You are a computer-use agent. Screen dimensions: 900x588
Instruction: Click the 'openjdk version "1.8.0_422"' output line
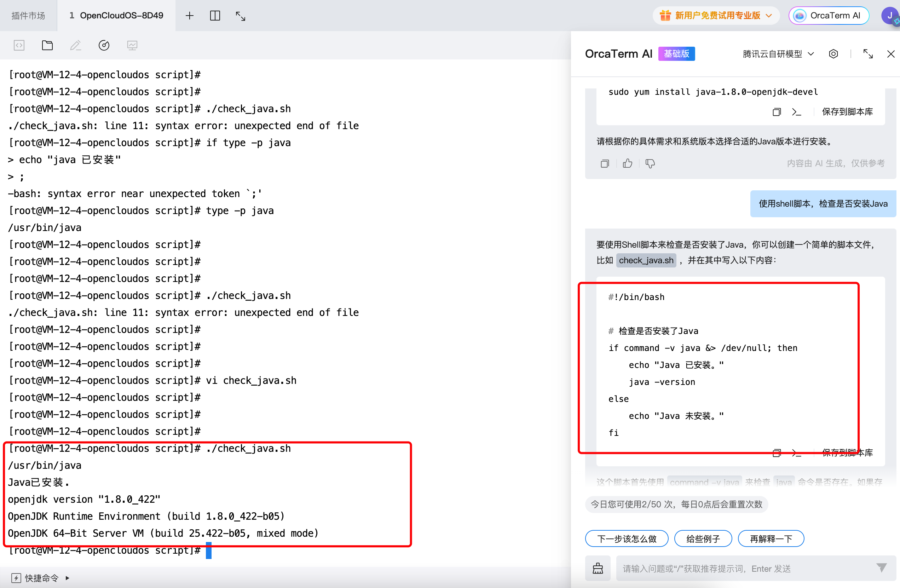84,500
